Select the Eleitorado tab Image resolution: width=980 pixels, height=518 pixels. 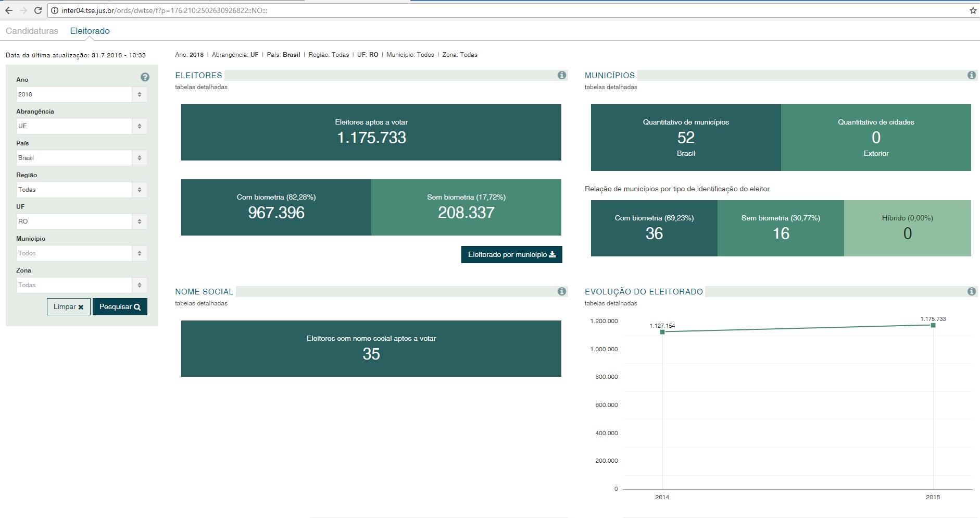click(x=90, y=31)
